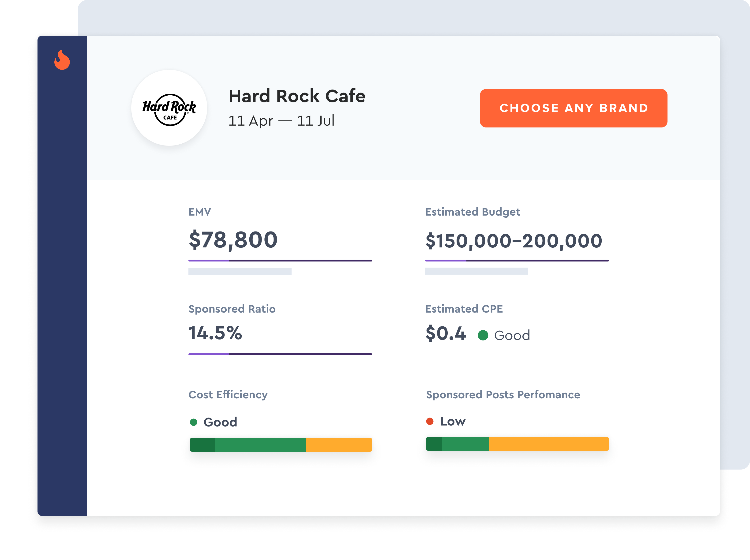The width and height of the screenshot is (750, 560).
Task: Select the 11 Apr — 11 Jul date range
Action: (x=281, y=121)
